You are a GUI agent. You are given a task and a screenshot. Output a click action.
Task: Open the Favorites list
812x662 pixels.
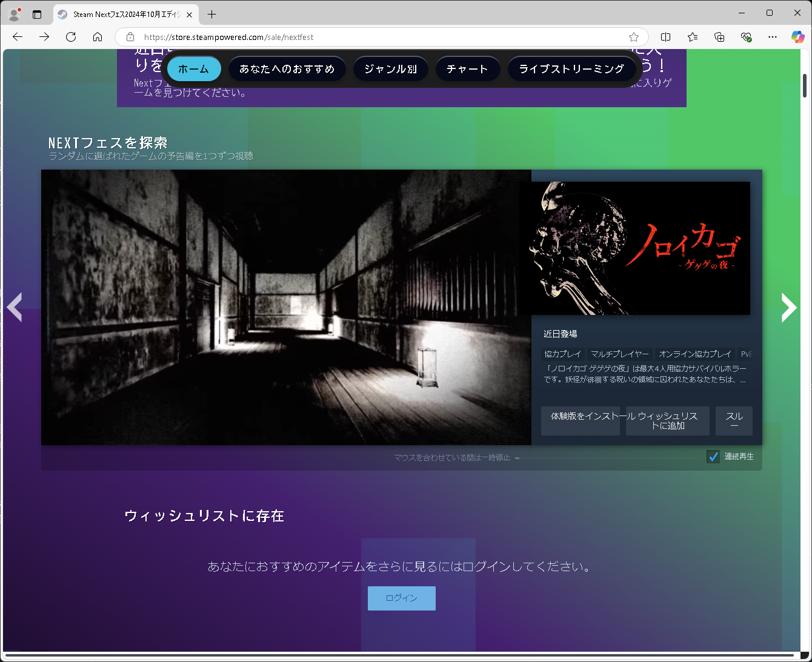point(693,37)
